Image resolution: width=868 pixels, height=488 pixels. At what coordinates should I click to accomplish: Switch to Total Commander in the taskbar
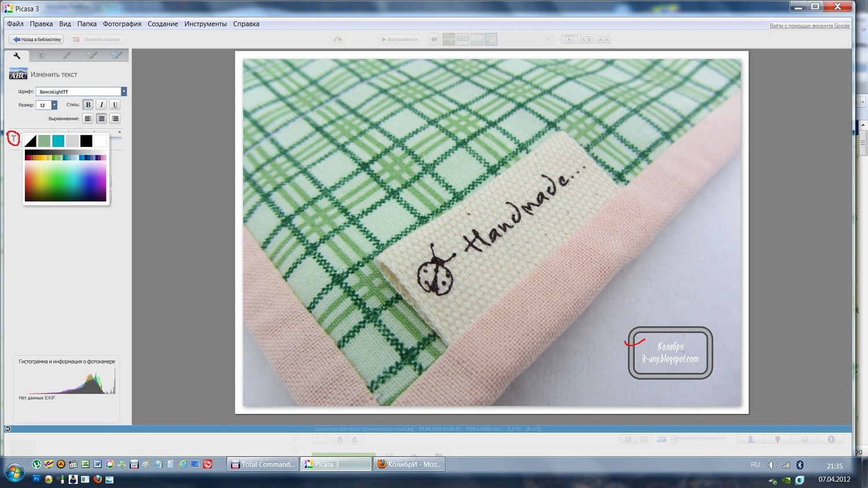click(263, 464)
